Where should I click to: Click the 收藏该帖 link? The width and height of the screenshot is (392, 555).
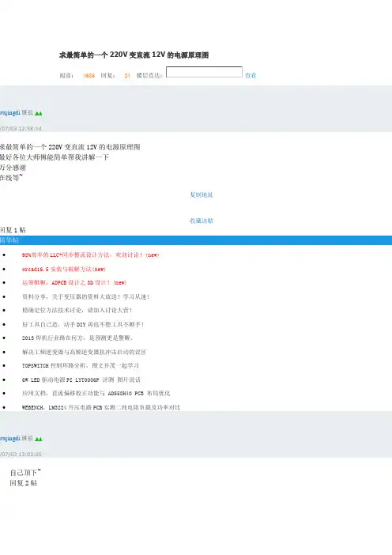click(202, 221)
